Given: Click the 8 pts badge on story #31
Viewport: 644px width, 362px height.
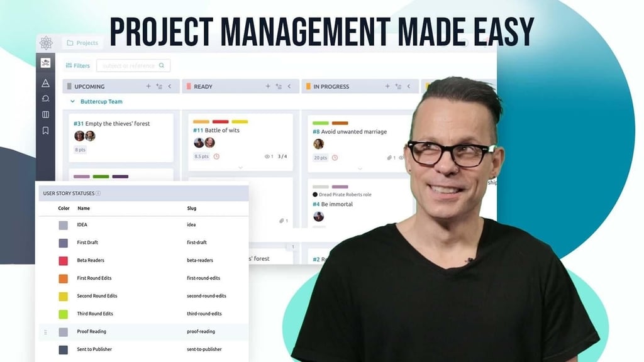Looking at the screenshot, I should coord(80,150).
